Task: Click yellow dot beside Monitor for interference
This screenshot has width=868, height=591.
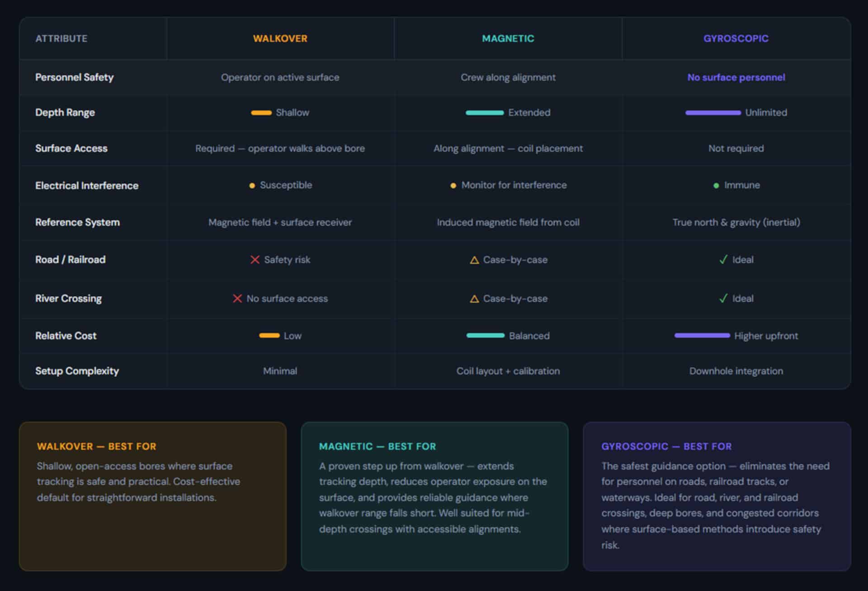Action: 453,186
